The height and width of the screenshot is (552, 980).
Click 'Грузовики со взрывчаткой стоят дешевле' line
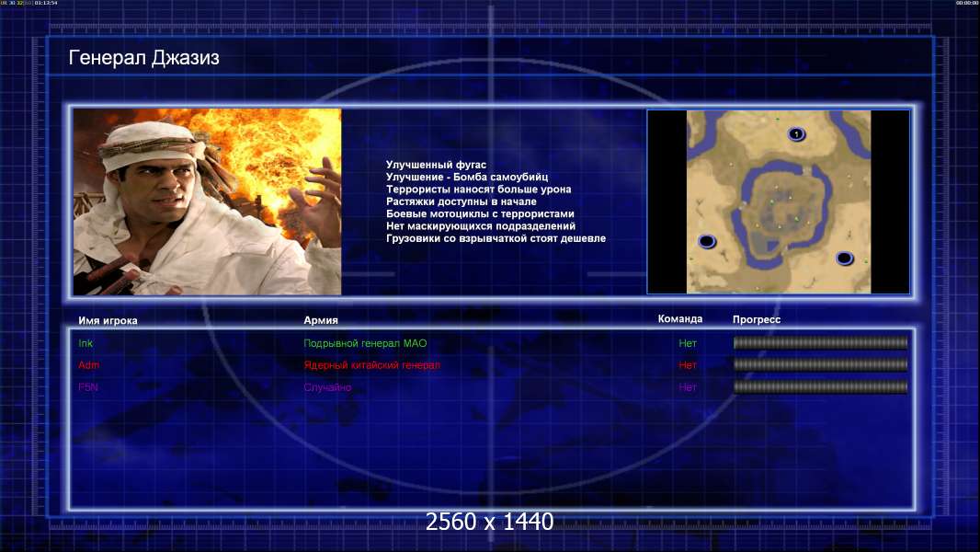tap(496, 238)
